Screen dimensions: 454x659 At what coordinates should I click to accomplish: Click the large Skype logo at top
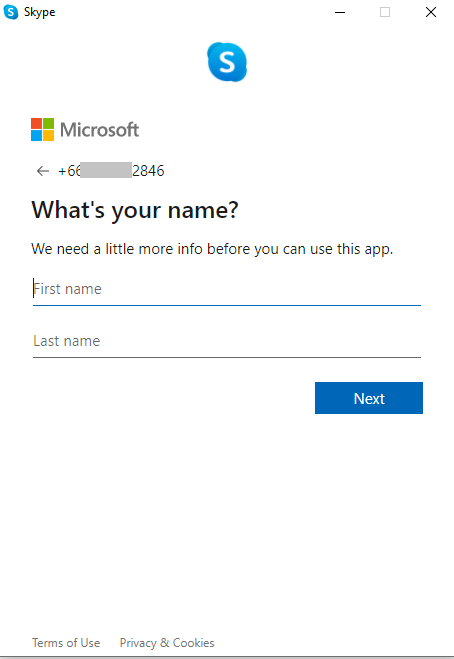[227, 62]
